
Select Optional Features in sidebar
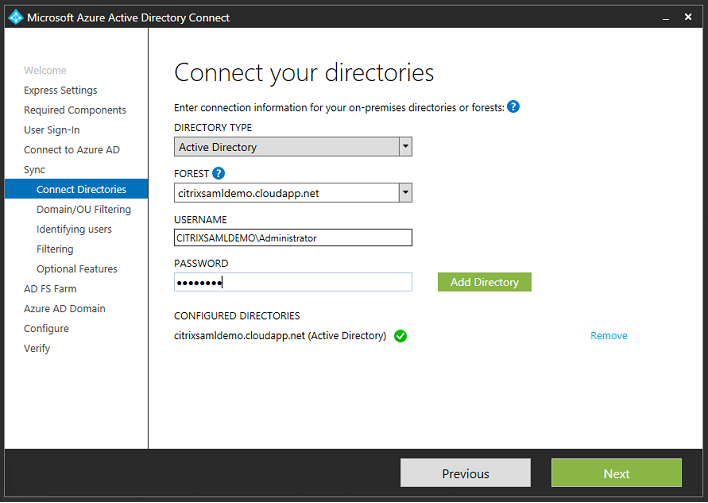tap(77, 269)
